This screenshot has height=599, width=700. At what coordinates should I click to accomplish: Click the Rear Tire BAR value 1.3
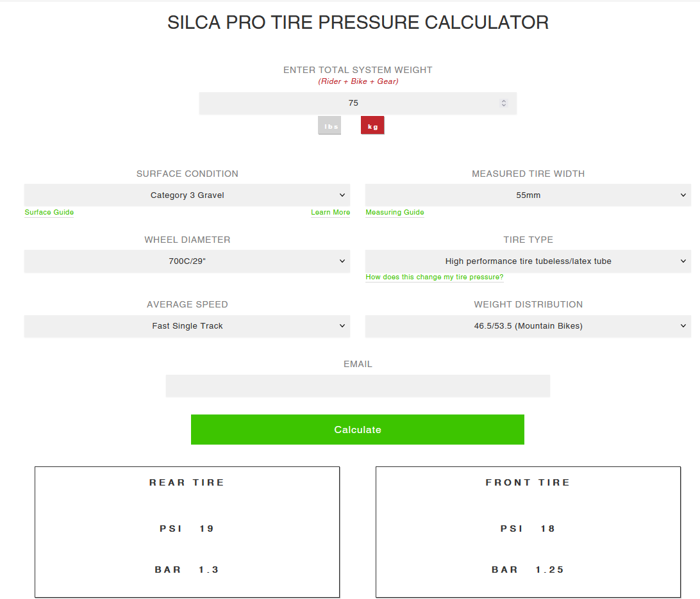209,570
